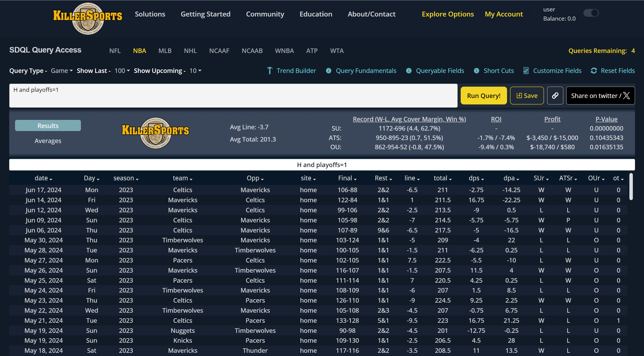Click the P-Value column heading
The image size is (644, 356).
click(606, 119)
